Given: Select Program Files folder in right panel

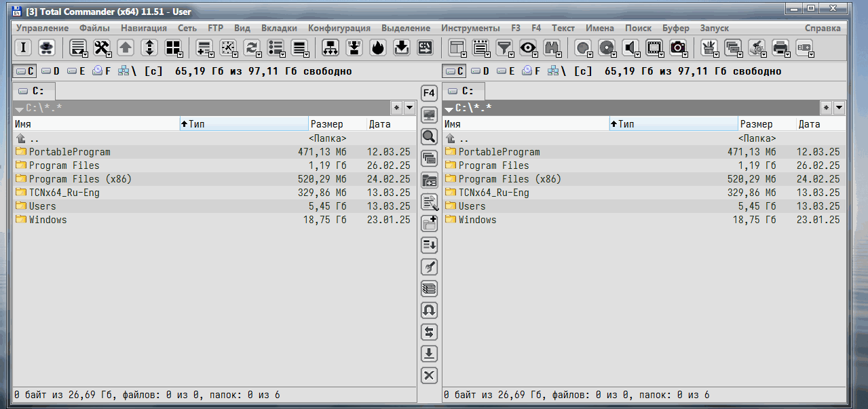Looking at the screenshot, I should pos(645,165).
